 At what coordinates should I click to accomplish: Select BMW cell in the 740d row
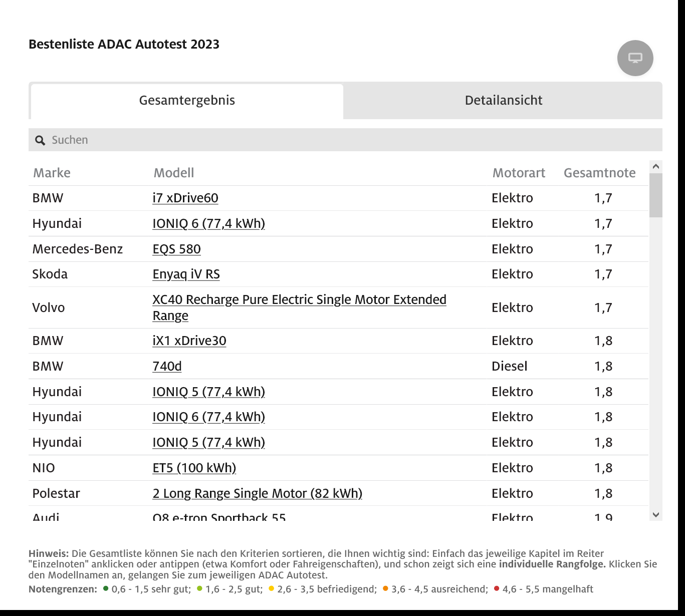pyautogui.click(x=48, y=366)
